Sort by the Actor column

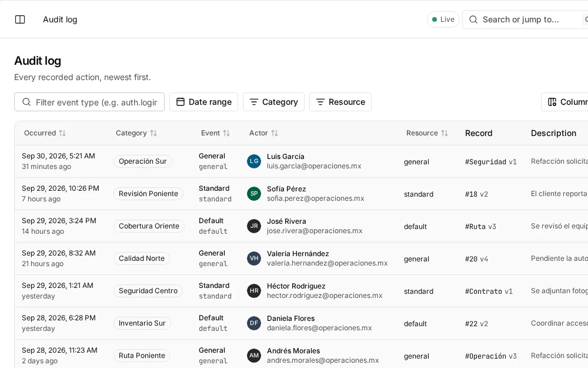pos(263,133)
